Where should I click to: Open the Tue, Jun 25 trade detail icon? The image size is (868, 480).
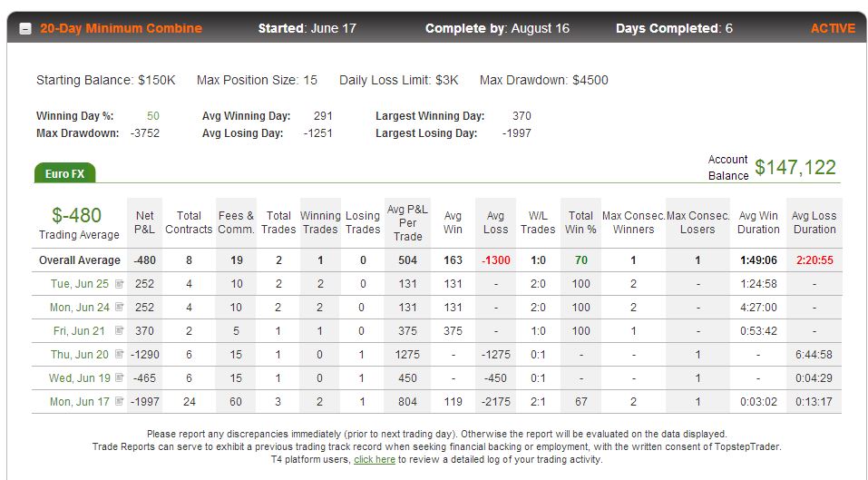coord(119,284)
